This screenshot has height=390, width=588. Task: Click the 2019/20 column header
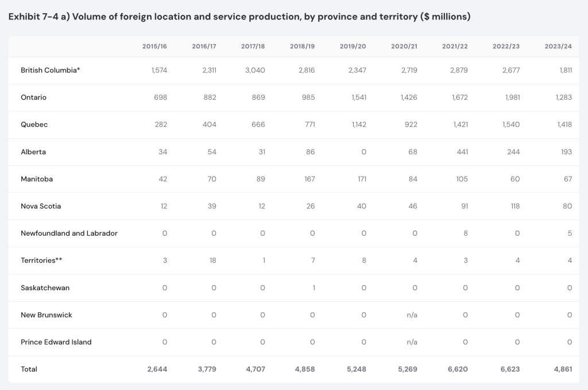click(354, 46)
